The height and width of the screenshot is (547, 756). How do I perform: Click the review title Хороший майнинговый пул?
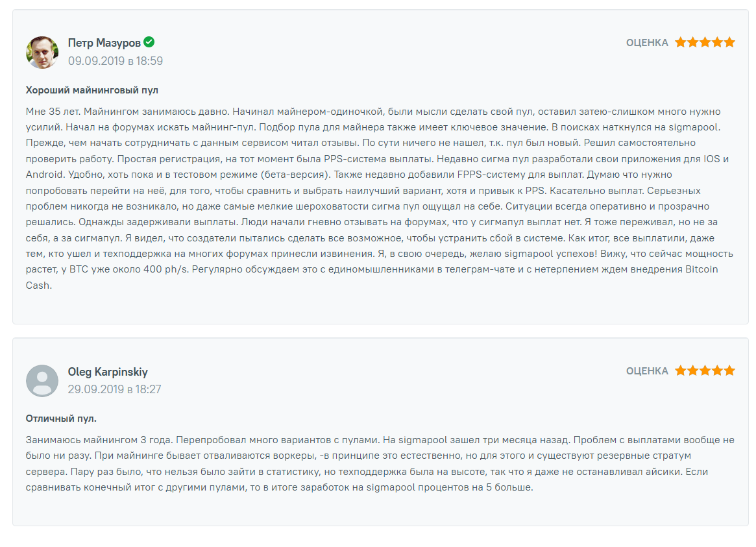coord(91,90)
